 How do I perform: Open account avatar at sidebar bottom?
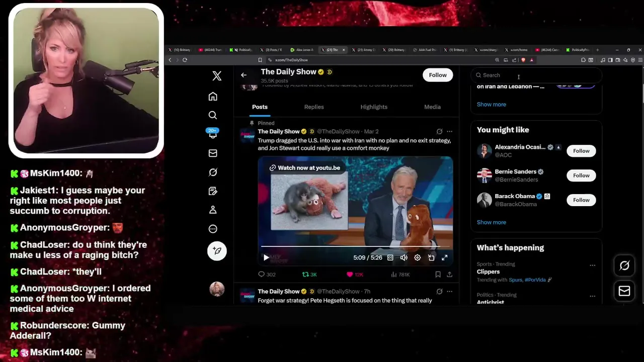tap(217, 289)
